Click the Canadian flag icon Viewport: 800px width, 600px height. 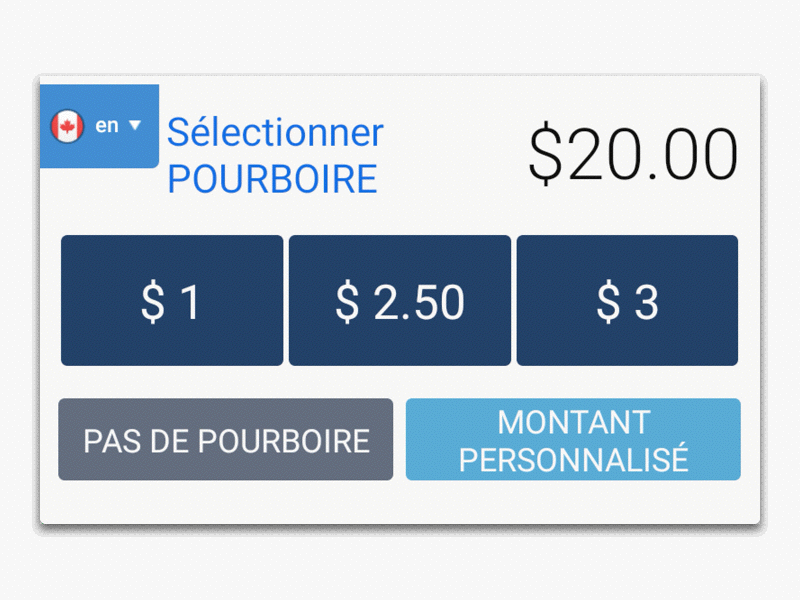67,126
